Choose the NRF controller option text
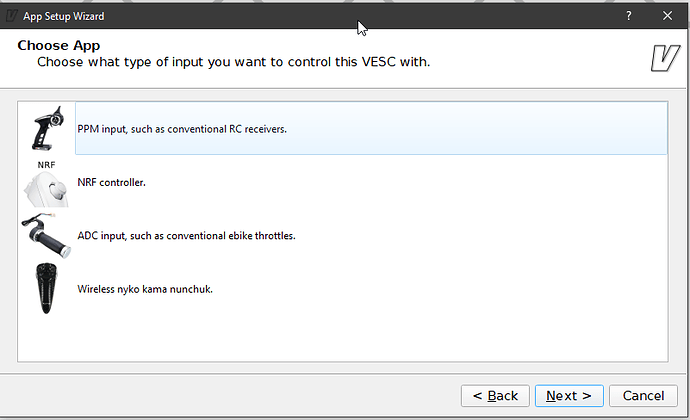The width and height of the screenshot is (690, 420). 111,182
